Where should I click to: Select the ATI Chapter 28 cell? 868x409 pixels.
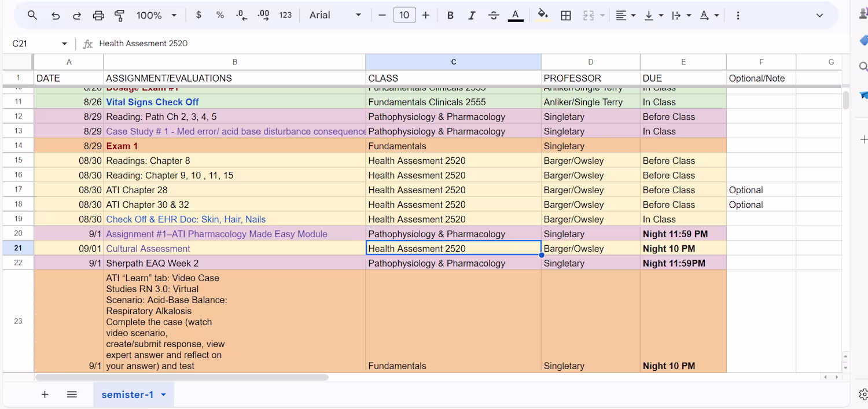(234, 190)
